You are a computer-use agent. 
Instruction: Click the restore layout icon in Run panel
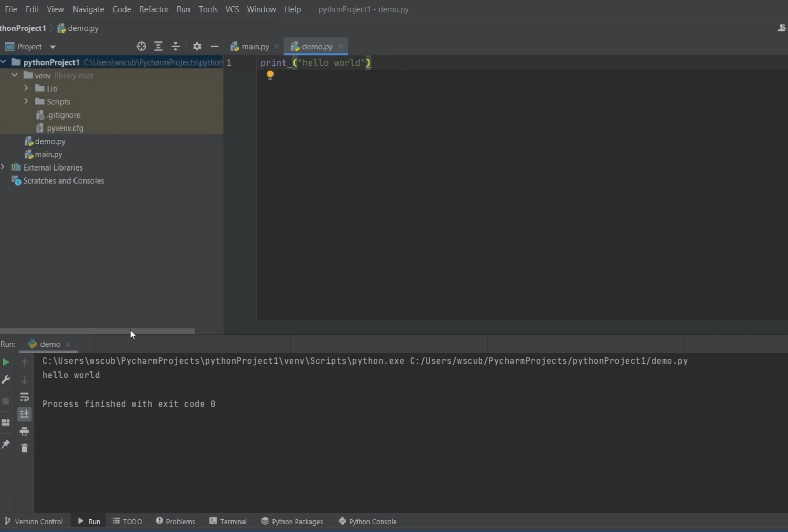6,423
